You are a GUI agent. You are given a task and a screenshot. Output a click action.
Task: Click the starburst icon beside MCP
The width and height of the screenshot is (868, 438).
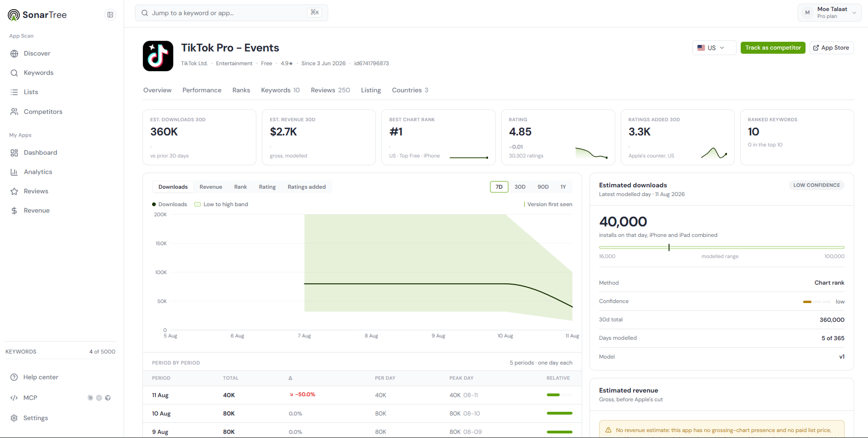point(90,398)
